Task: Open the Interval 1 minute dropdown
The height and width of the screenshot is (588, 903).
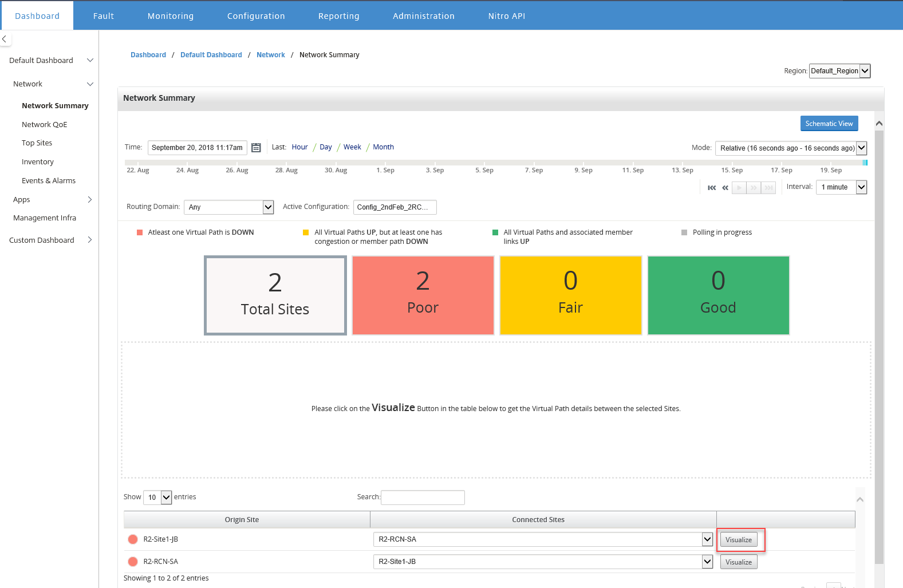Action: click(x=842, y=187)
